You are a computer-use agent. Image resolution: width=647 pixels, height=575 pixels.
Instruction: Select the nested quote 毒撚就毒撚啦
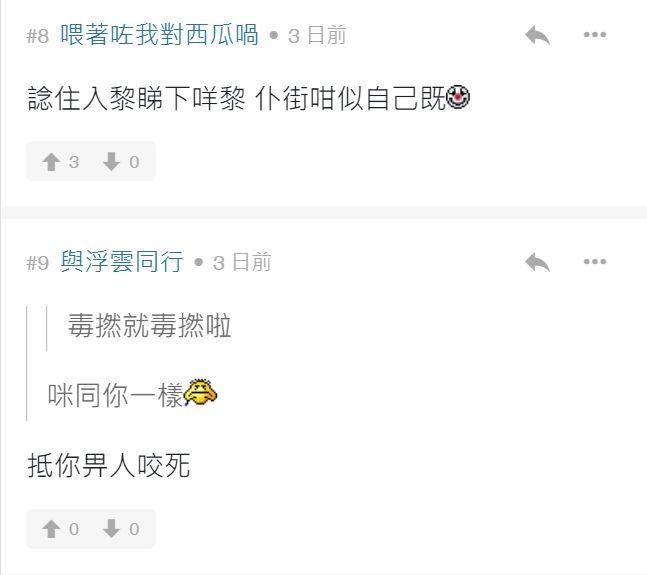(x=149, y=326)
